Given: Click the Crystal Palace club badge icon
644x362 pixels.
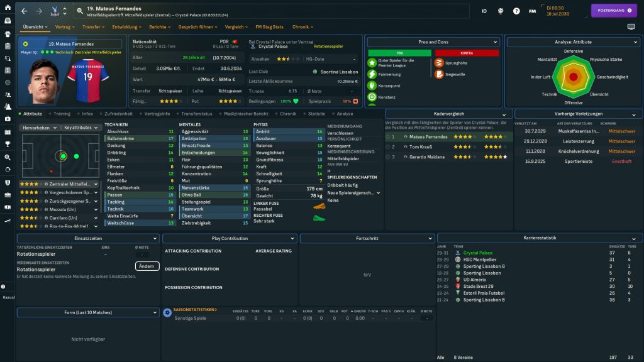Looking at the screenshot, I should pos(52,11).
